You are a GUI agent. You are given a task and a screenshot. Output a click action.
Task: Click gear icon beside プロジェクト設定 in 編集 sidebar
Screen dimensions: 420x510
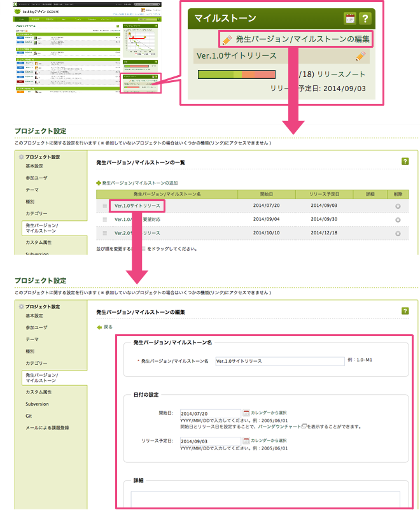[x=21, y=306]
